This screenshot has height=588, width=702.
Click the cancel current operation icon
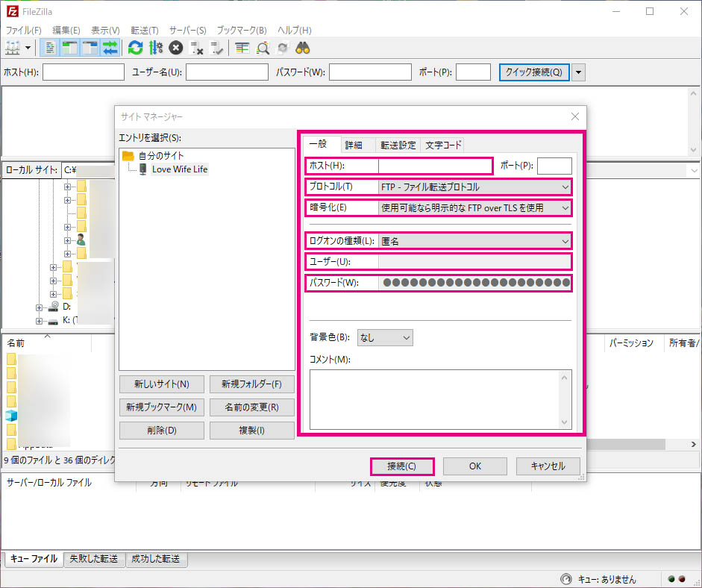[x=175, y=48]
